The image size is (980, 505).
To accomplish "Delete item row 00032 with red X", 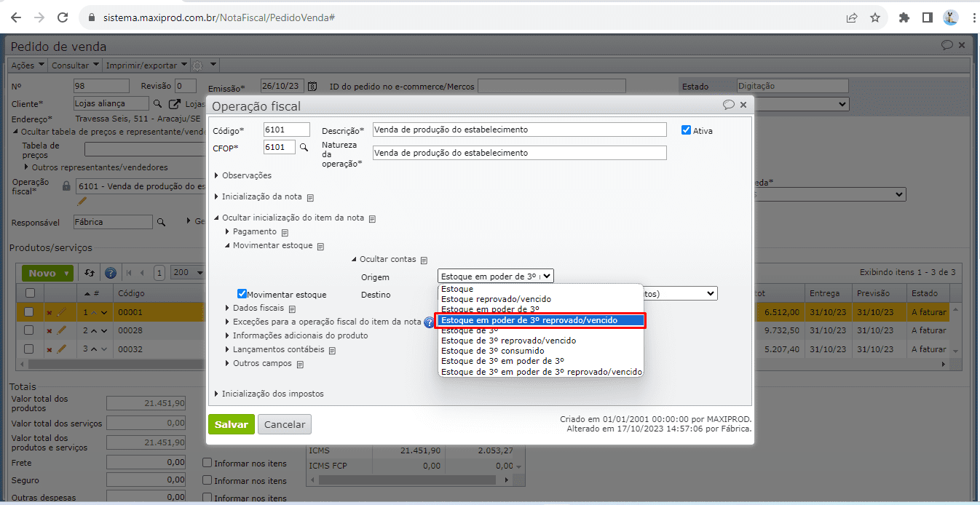I will point(49,350).
